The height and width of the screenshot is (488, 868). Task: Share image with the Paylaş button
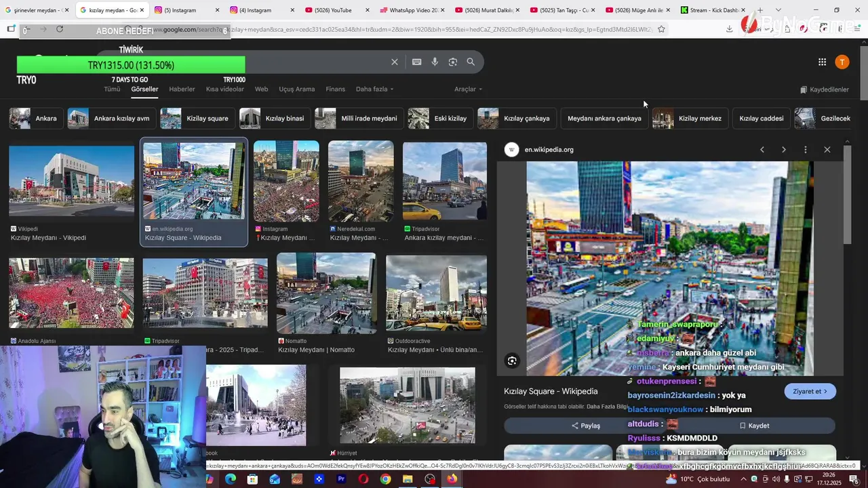586,426
